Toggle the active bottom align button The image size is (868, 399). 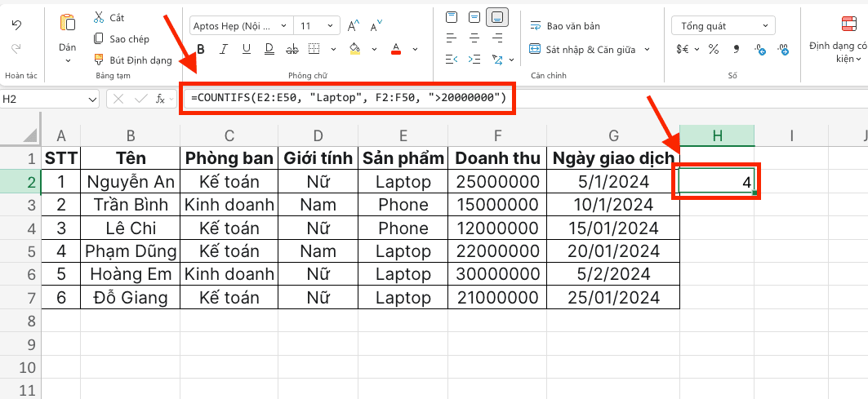[x=497, y=18]
